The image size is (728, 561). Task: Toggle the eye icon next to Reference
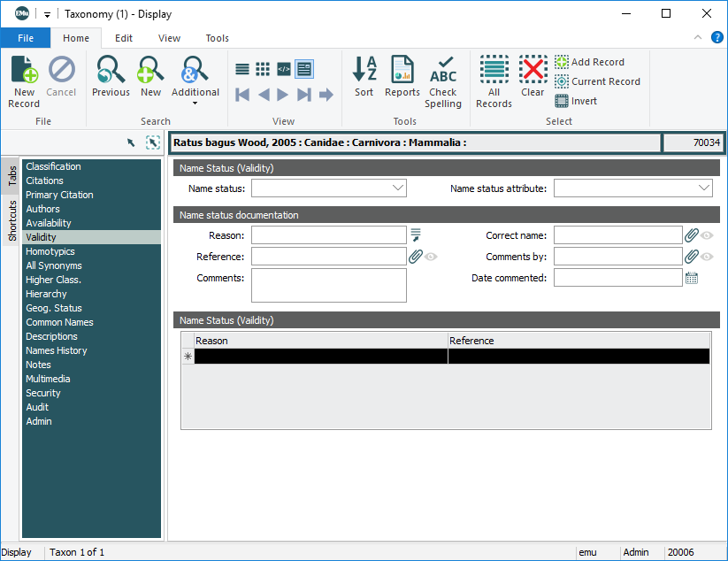tap(431, 257)
